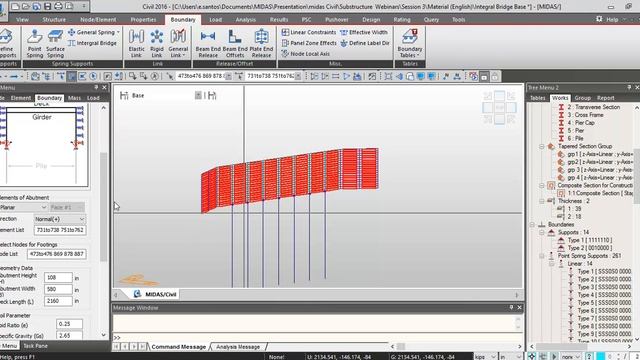This screenshot has height=360, width=640.
Task: Collapse the Tapered Section Group node
Action: [542, 146]
